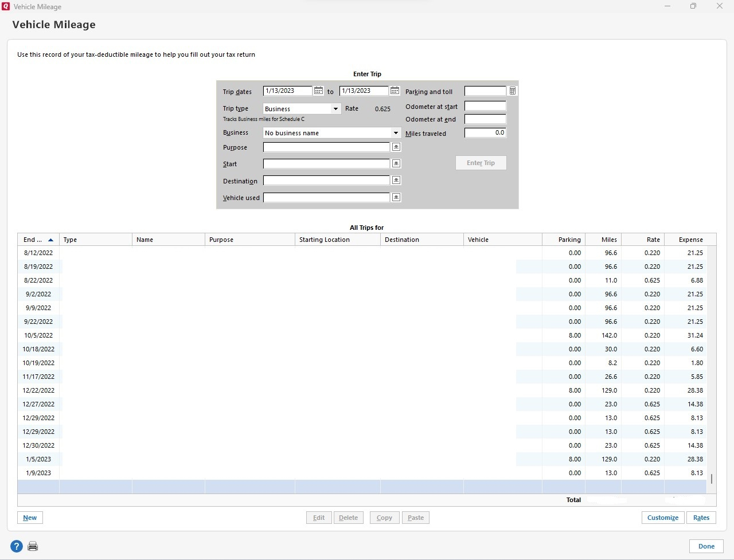
Task: Open the calendar picker for trip end date
Action: pyautogui.click(x=395, y=90)
